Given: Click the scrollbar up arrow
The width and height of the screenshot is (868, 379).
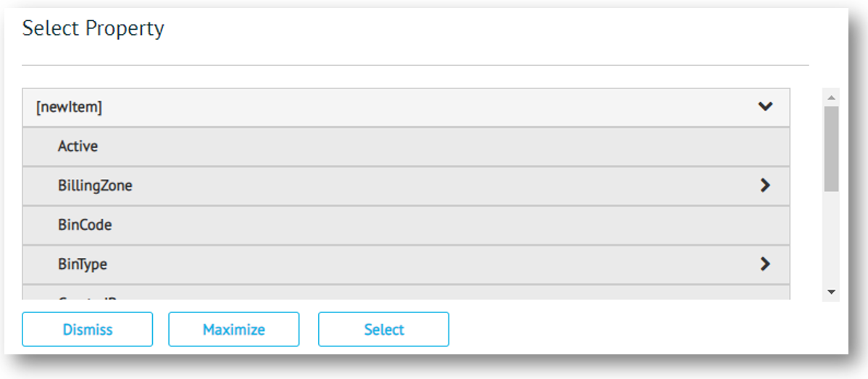Looking at the screenshot, I should [x=831, y=97].
